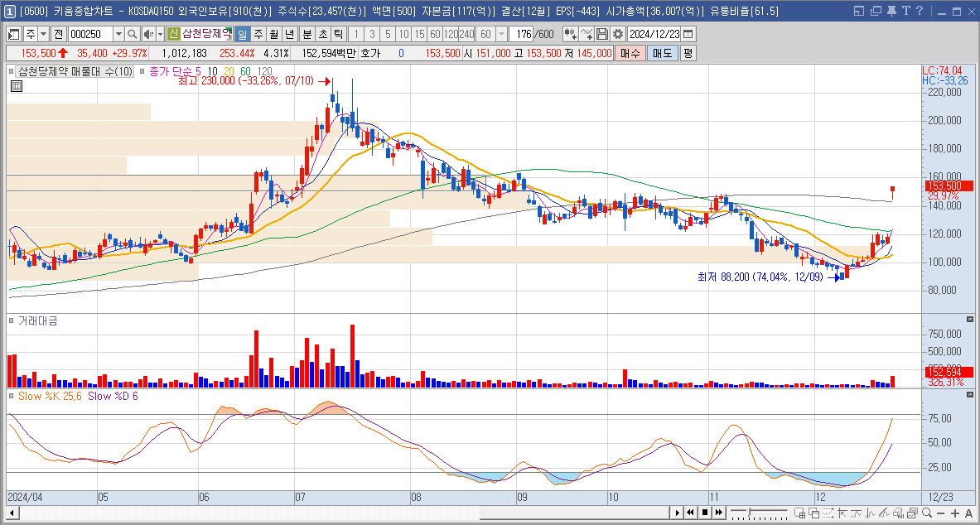Screen dimensions: 980x525
Task: Click the pin window icon
Action: pos(891,11)
